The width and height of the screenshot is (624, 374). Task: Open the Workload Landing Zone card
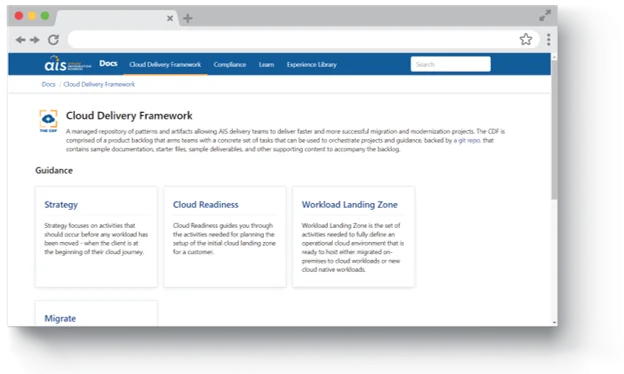click(x=354, y=237)
